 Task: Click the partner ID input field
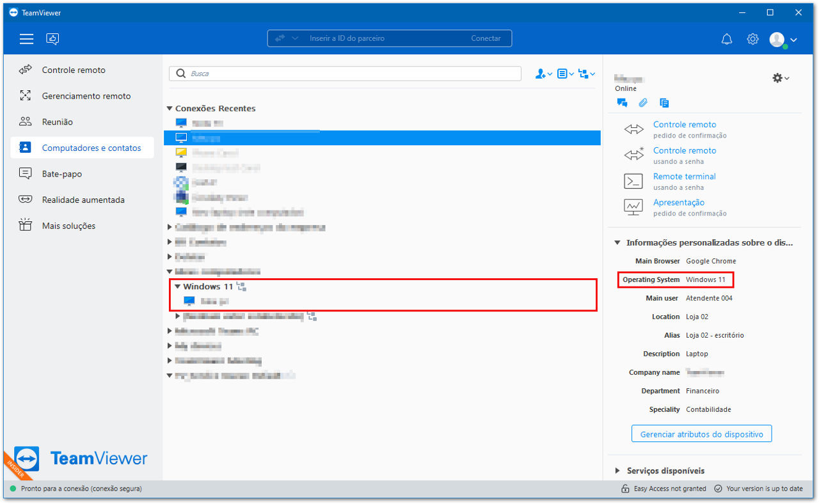384,38
